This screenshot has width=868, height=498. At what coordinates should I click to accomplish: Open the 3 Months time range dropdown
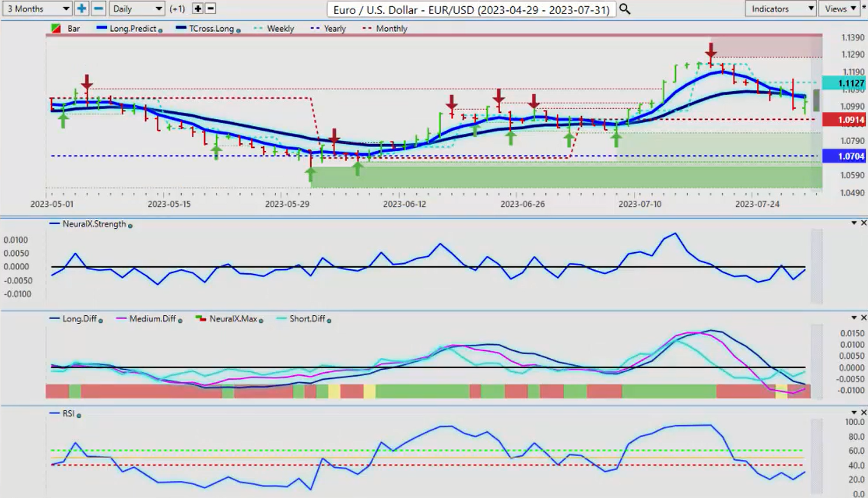[38, 9]
